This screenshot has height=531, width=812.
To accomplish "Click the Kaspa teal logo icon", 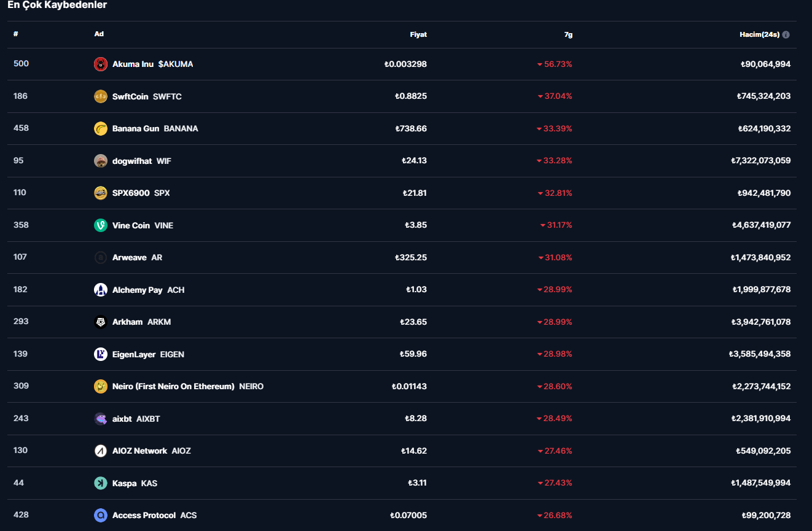I will (101, 483).
